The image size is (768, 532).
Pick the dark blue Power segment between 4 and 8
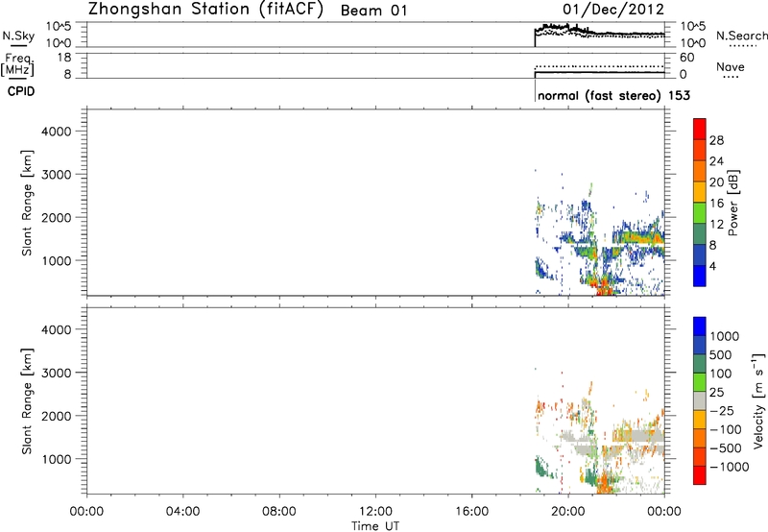point(700,254)
